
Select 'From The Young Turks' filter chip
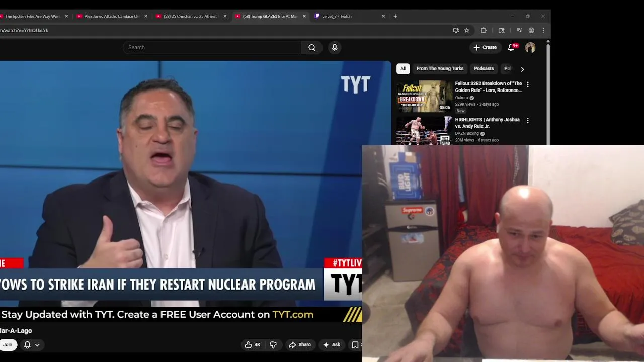[x=440, y=69]
